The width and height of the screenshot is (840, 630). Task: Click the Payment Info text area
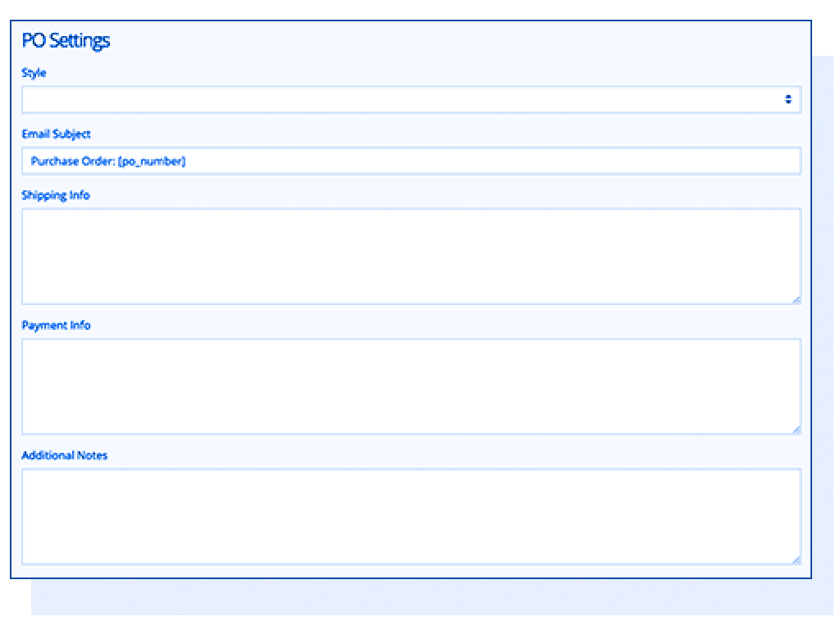[410, 384]
